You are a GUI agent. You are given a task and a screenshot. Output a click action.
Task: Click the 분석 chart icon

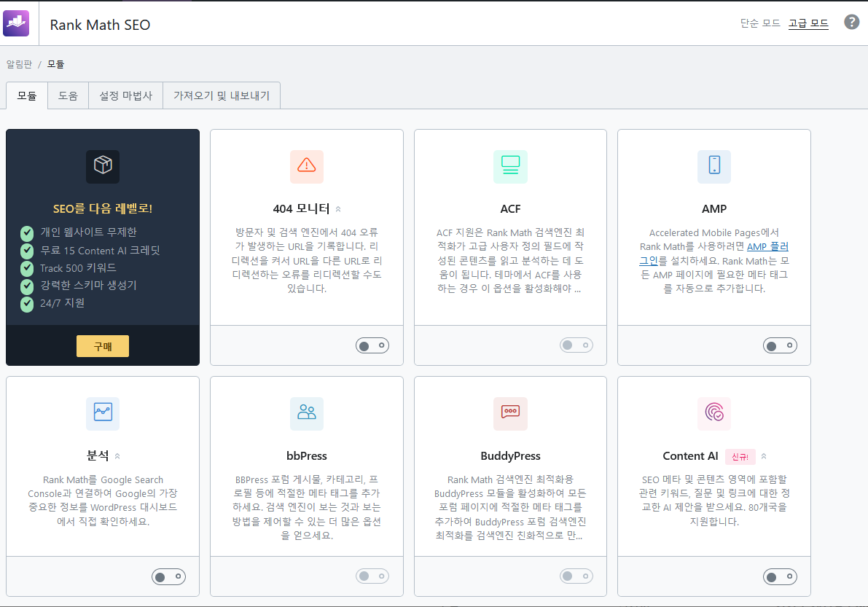[x=103, y=413]
